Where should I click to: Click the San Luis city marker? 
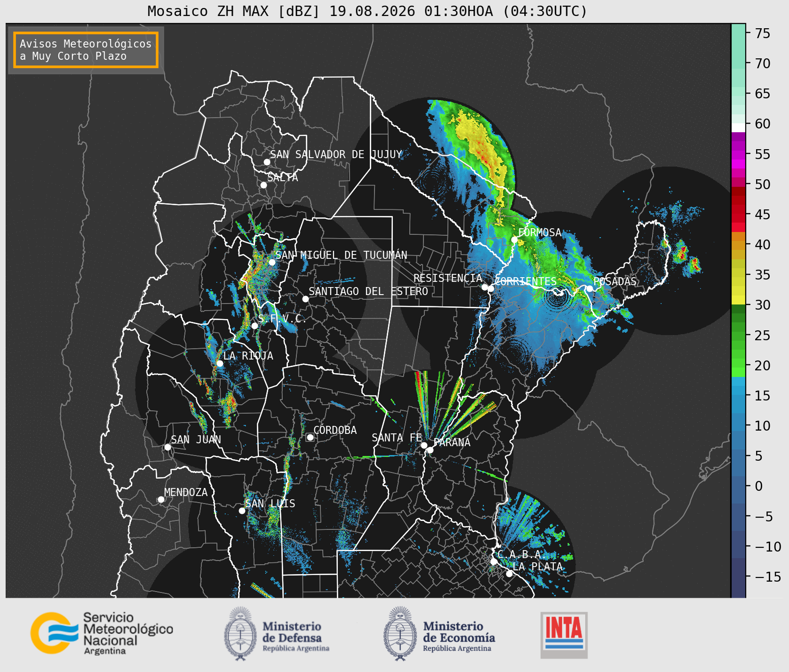click(x=242, y=511)
